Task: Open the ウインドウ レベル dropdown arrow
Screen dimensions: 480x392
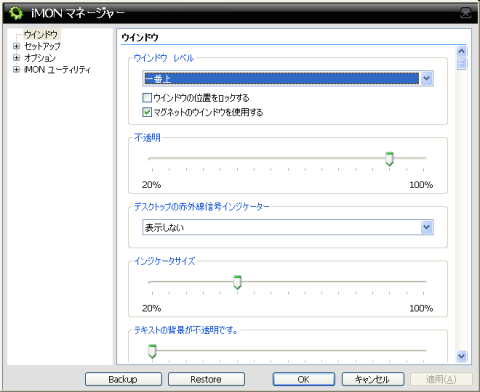Action: (x=427, y=79)
